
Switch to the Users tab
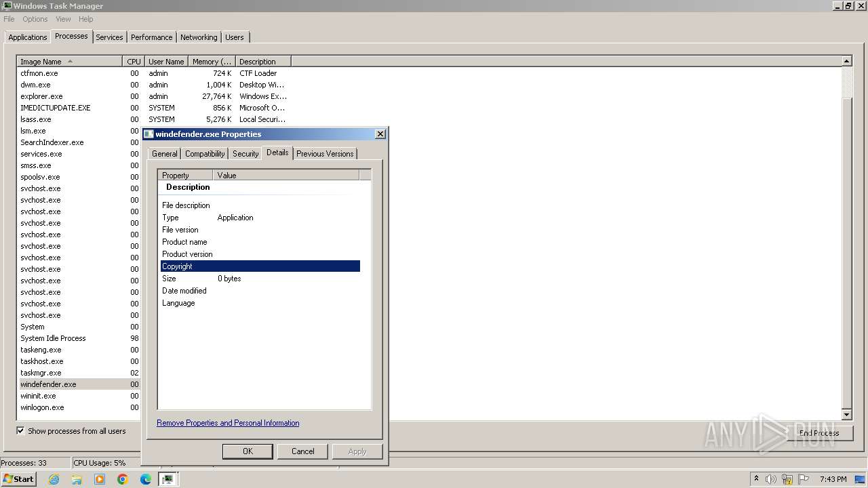click(x=235, y=37)
